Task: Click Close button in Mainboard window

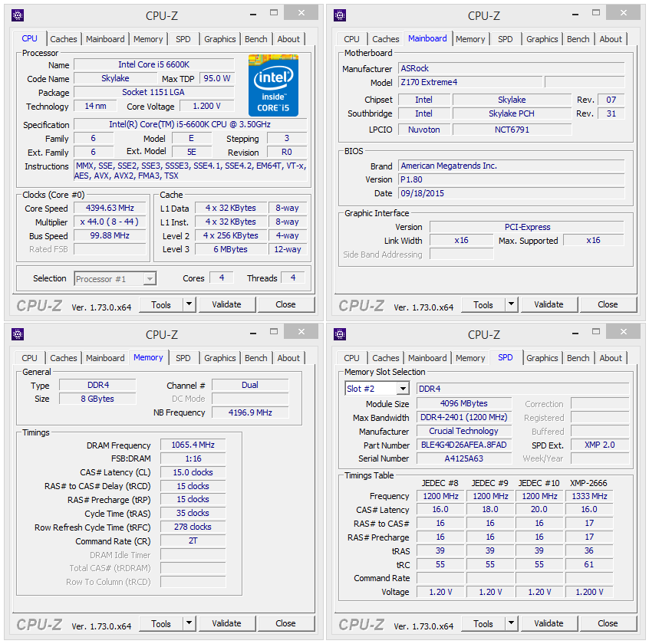Action: point(608,305)
